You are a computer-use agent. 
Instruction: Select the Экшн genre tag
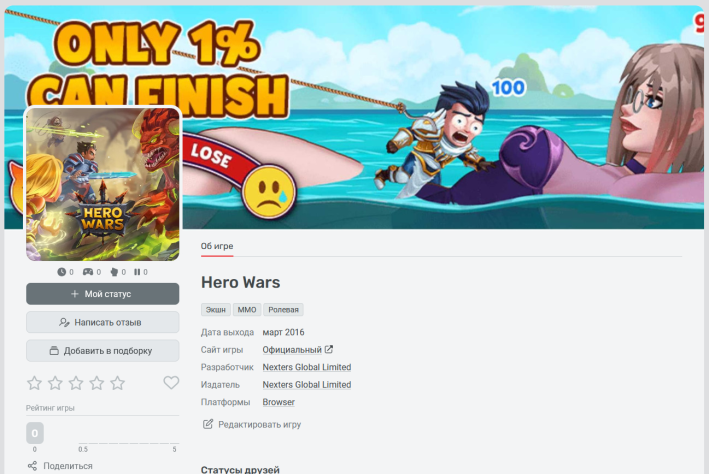pyautogui.click(x=216, y=310)
